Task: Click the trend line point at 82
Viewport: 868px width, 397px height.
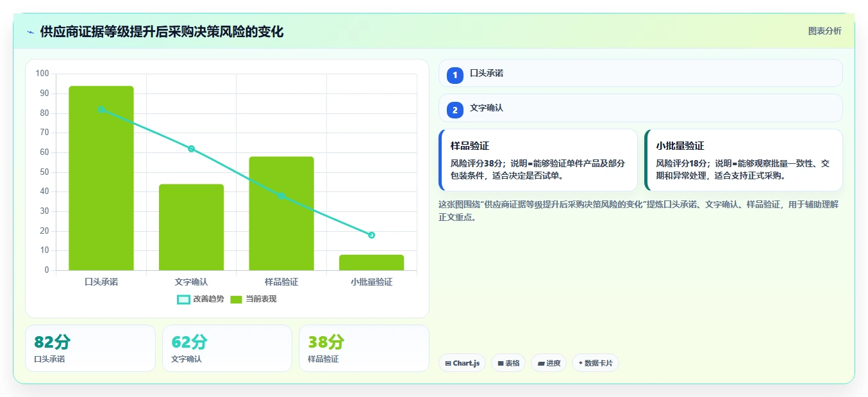Action: click(x=101, y=109)
